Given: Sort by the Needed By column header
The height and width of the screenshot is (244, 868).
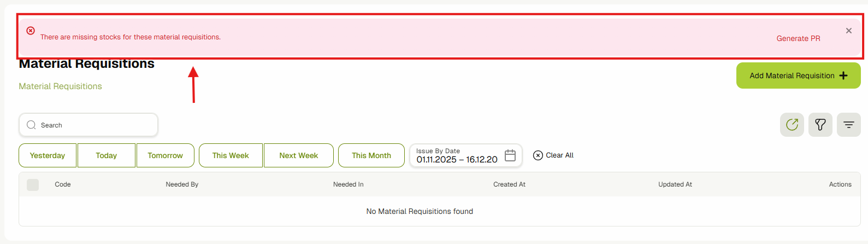Looking at the screenshot, I should click(182, 184).
